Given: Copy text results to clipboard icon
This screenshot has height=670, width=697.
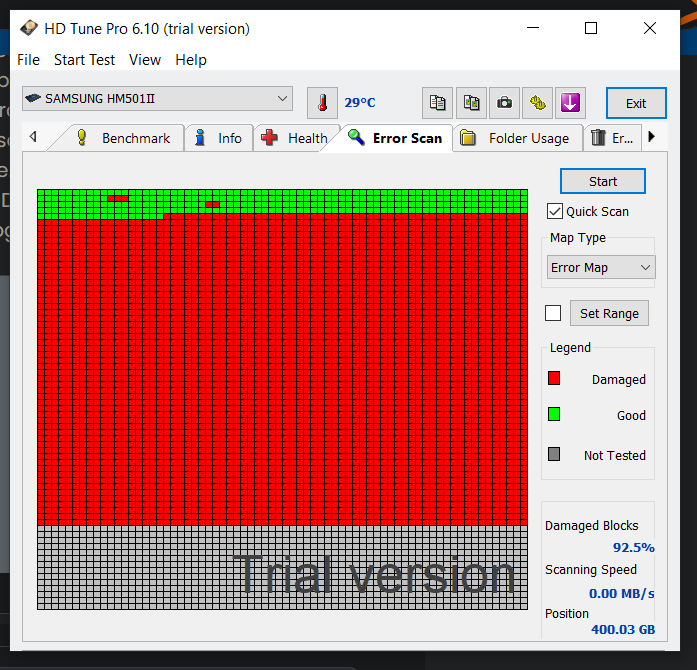Looking at the screenshot, I should point(437,102).
